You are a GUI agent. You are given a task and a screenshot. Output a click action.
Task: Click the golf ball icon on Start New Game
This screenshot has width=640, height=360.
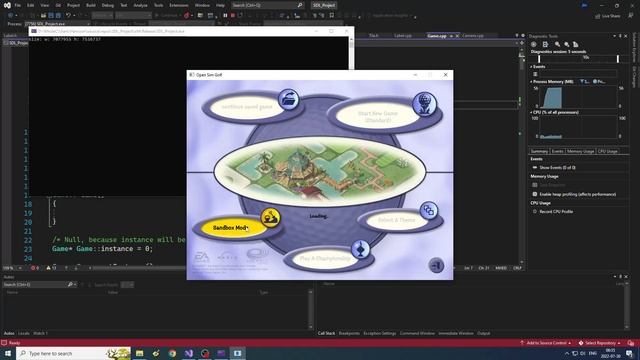[x=424, y=104]
